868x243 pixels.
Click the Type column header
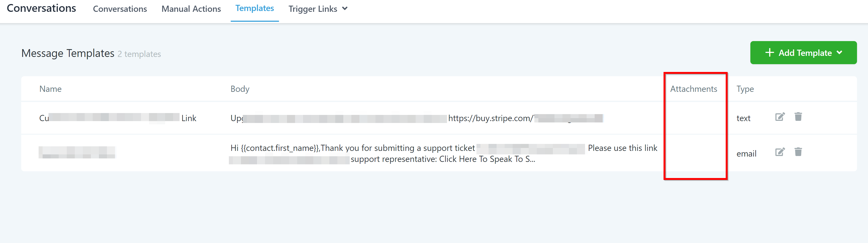coord(745,89)
